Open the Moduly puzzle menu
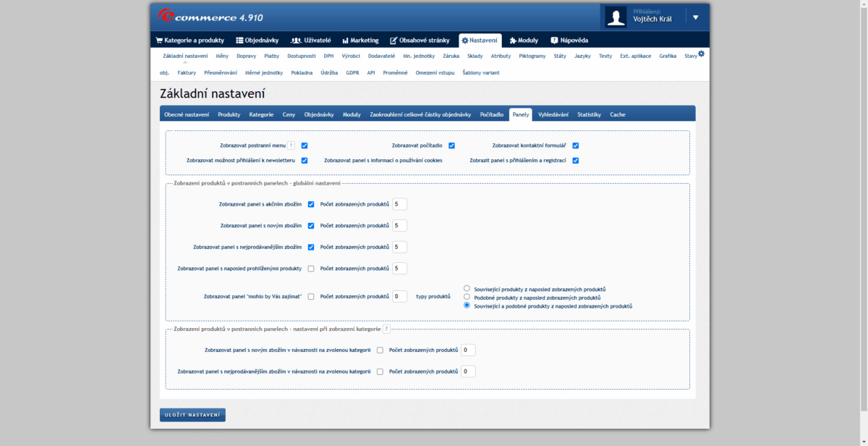868x446 pixels. tap(524, 41)
